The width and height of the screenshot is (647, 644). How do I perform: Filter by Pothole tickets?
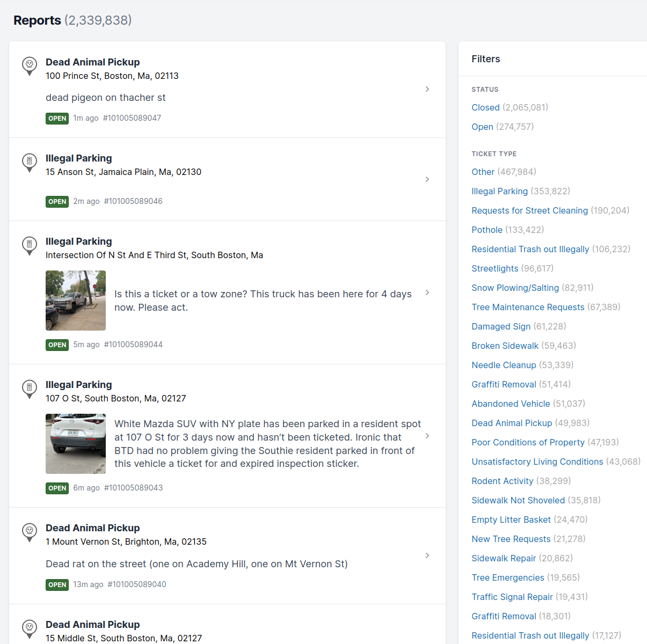487,230
